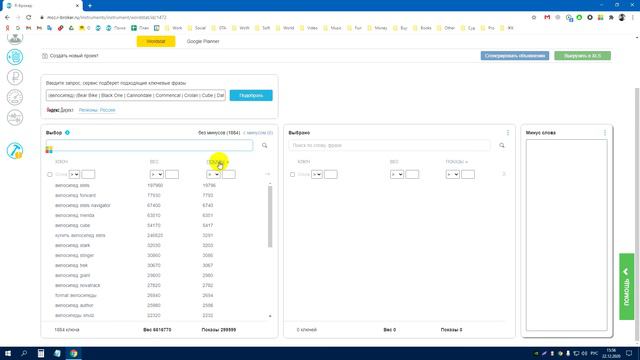Tick the select-all checkbox in Выбор panel

point(50,175)
